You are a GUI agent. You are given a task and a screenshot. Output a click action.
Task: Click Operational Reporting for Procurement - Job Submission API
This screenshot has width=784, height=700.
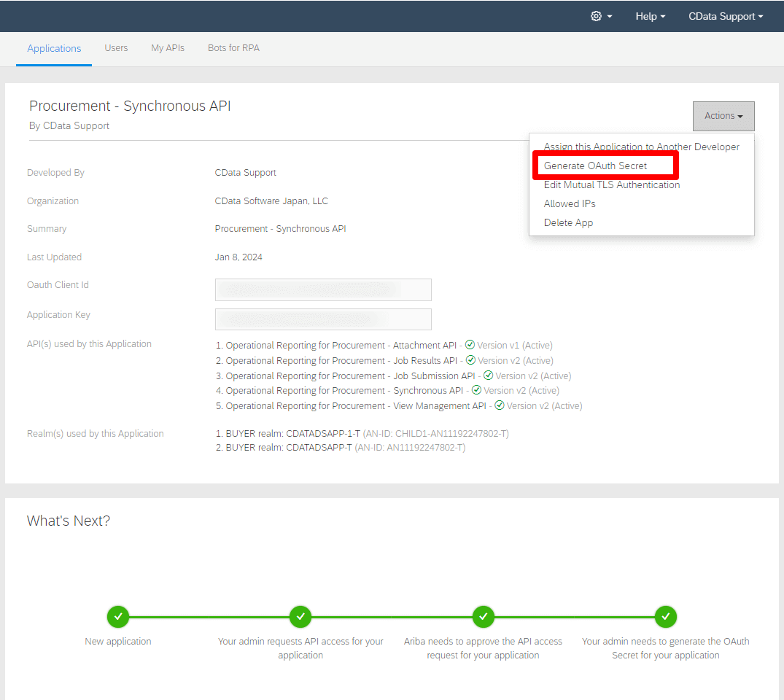tap(351, 376)
